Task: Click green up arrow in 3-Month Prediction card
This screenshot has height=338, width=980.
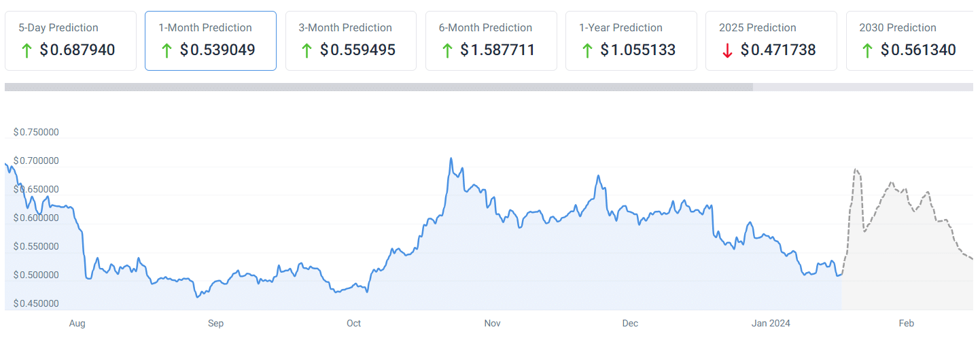Action: 307,50
